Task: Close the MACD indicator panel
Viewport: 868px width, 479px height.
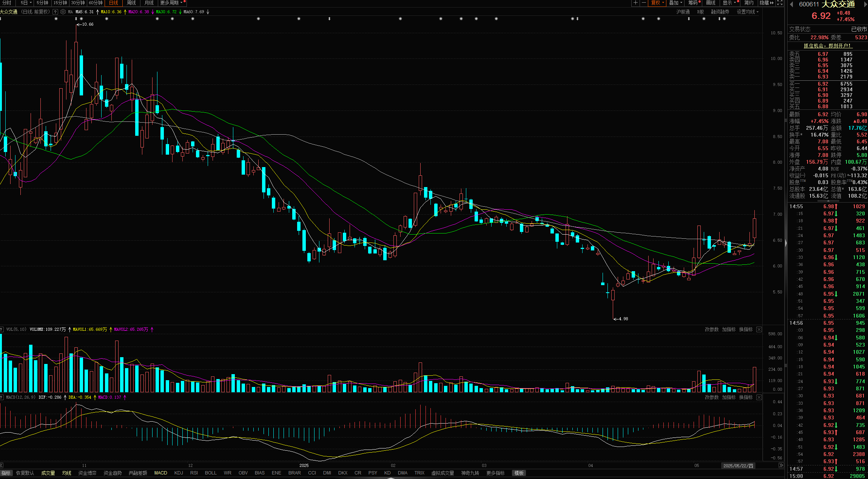Action: [759, 397]
